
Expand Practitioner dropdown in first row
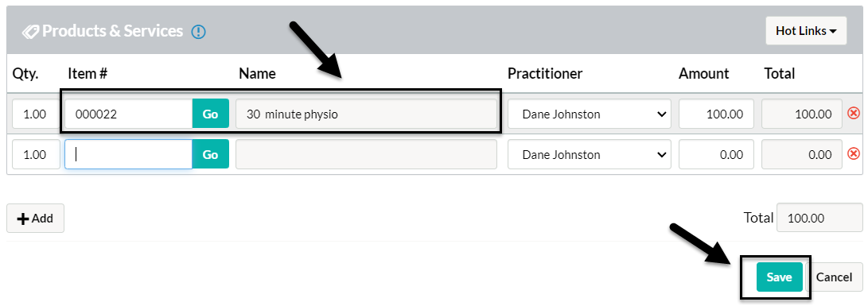point(589,114)
